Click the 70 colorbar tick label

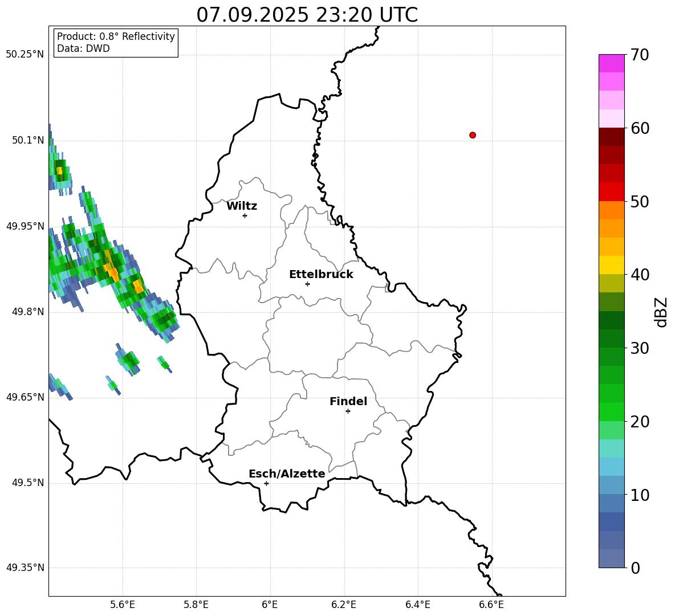(640, 55)
